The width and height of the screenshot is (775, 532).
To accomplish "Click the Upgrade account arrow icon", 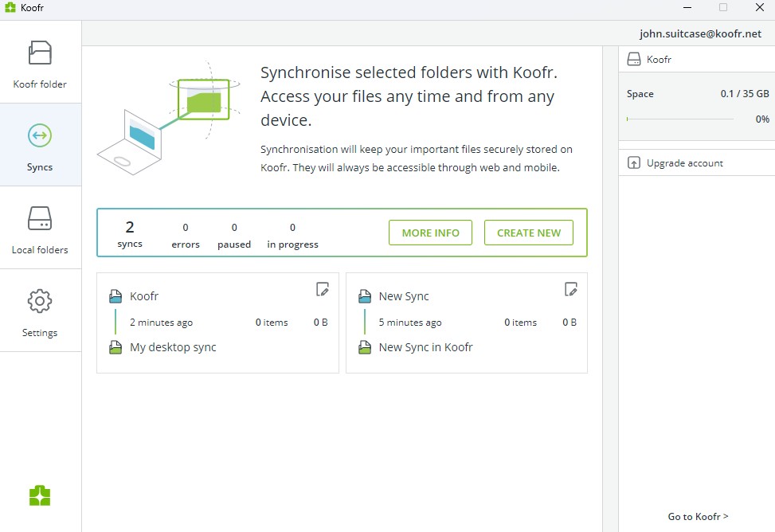I will [634, 162].
